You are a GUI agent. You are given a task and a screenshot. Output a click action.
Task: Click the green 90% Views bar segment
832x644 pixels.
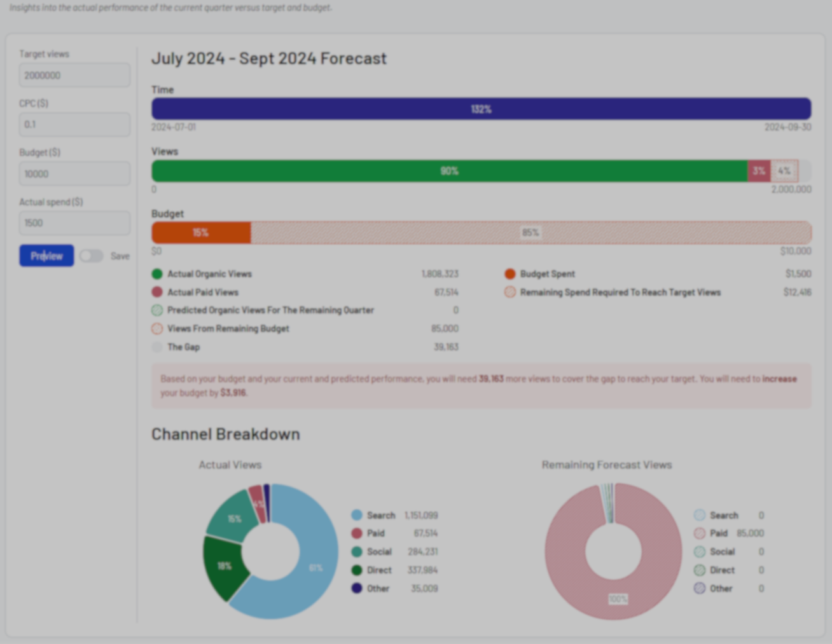coord(450,171)
